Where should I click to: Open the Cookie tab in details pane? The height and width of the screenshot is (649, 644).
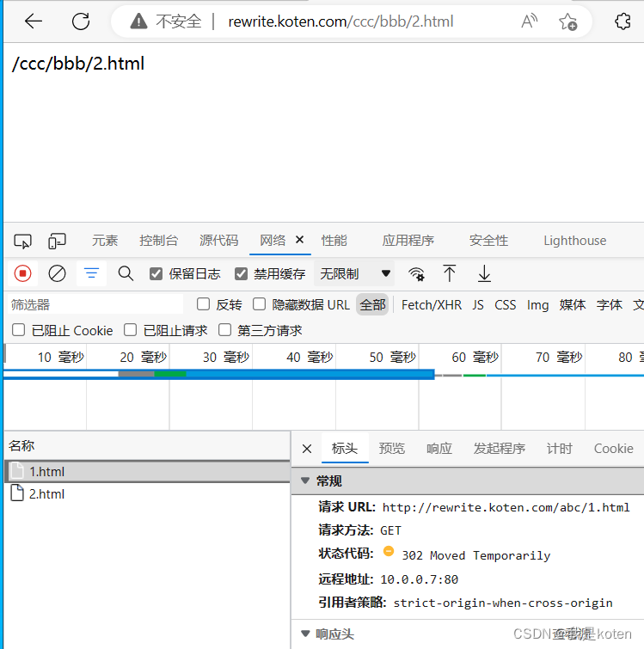[613, 449]
